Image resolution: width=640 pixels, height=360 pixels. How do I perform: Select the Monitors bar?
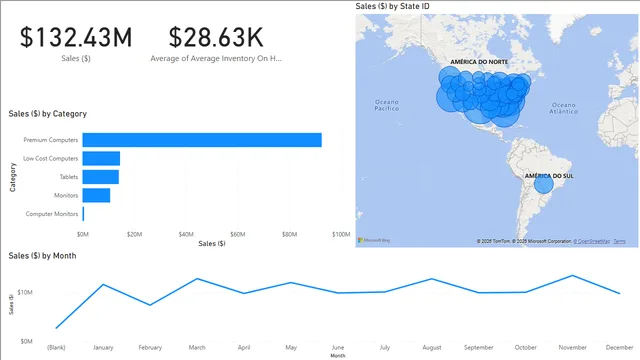[96, 195]
